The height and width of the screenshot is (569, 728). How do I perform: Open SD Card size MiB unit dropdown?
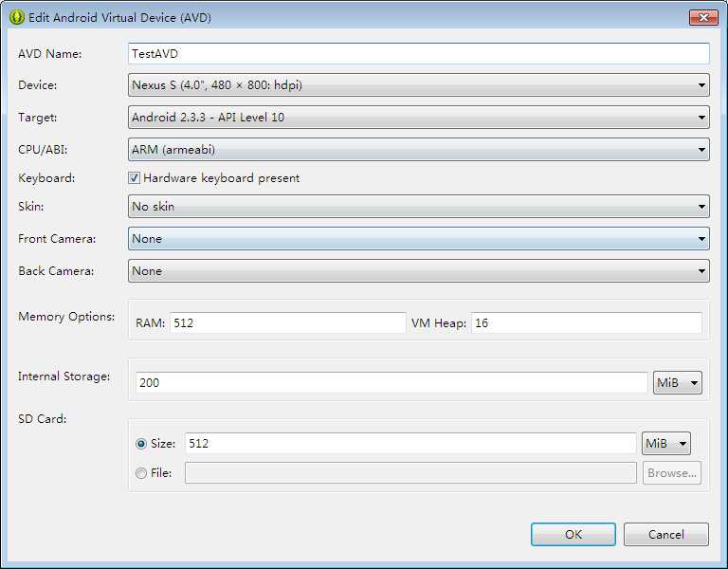666,444
